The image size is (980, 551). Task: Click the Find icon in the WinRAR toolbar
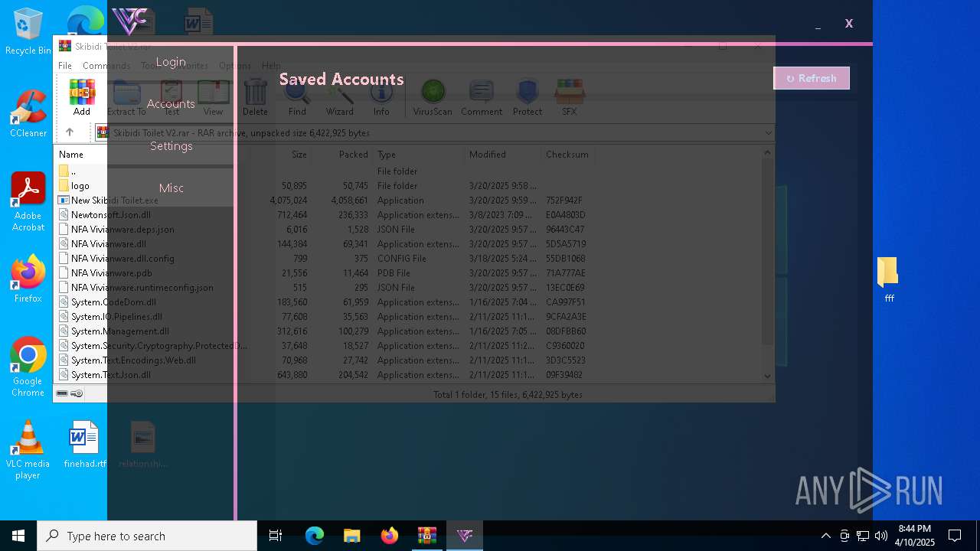[x=297, y=97]
